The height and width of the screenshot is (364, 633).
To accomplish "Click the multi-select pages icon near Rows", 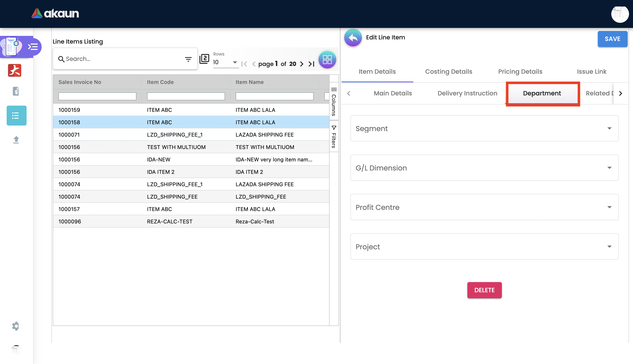I will [204, 59].
